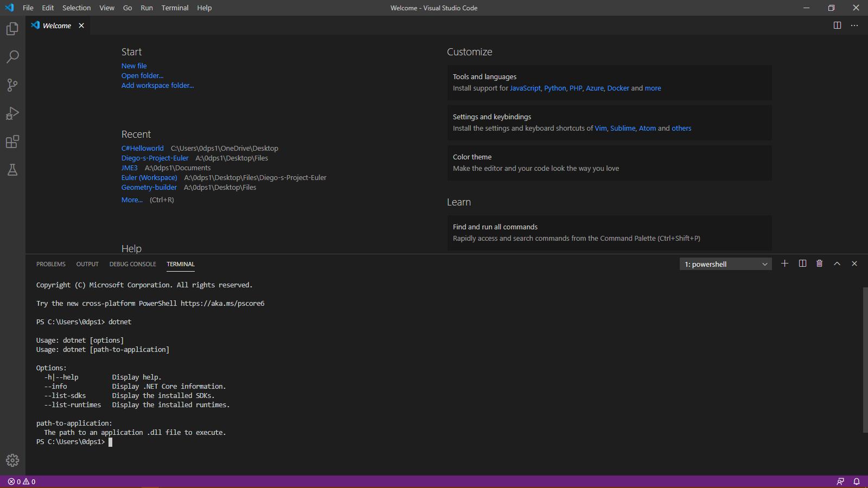
Task: Select the Terminal panel tab
Action: pos(181,264)
